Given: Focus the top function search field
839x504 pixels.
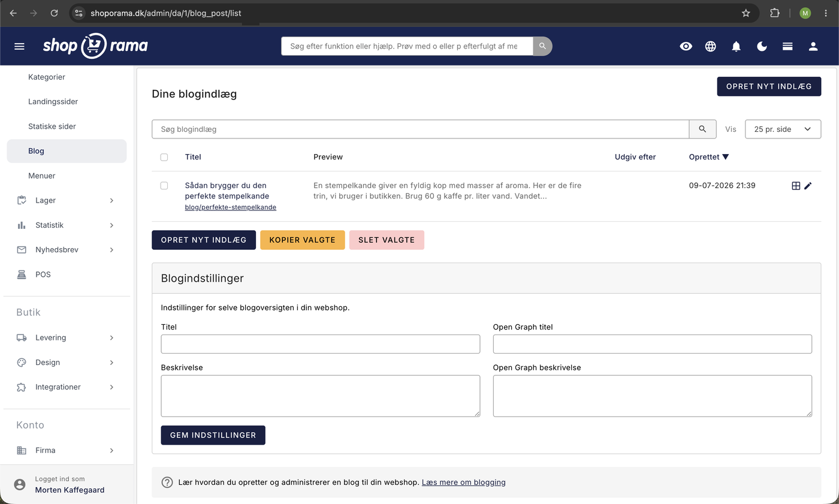Looking at the screenshot, I should pyautogui.click(x=408, y=46).
